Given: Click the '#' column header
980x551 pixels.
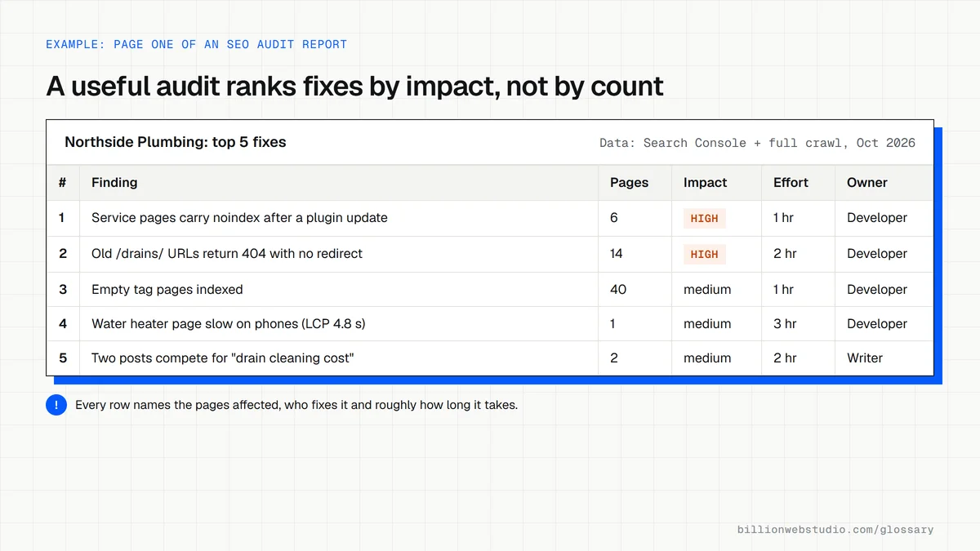Looking at the screenshot, I should (x=62, y=183).
